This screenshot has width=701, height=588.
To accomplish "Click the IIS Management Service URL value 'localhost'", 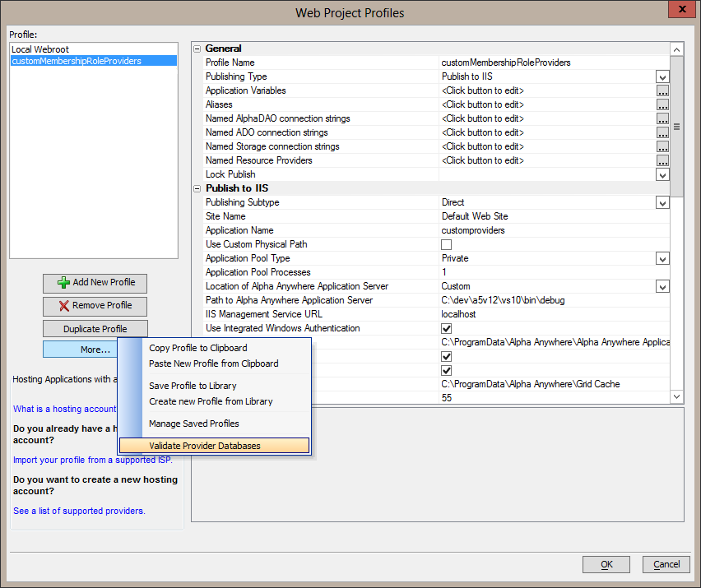I will (458, 314).
